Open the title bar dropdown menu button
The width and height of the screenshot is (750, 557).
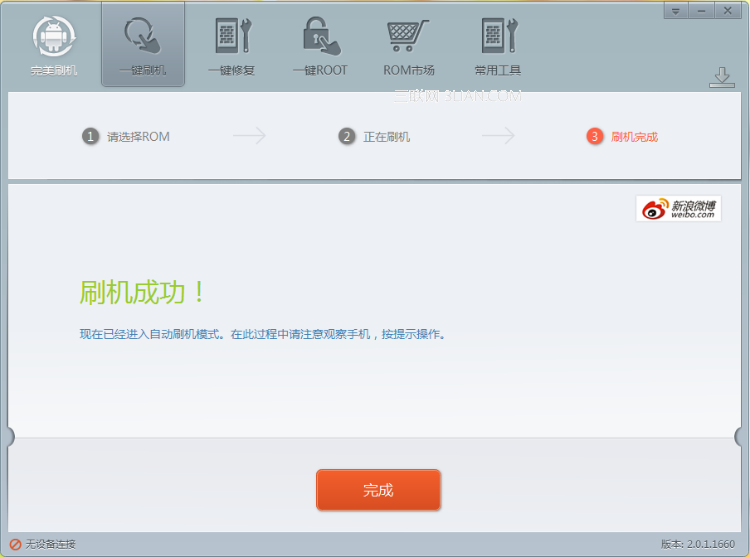[676, 11]
